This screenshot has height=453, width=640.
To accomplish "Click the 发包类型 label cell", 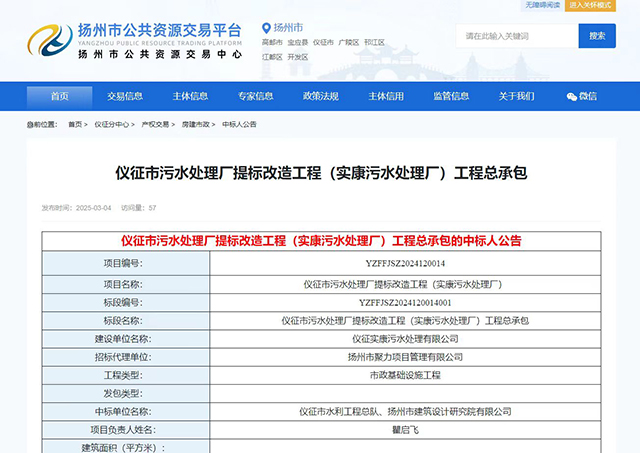I will click(126, 394).
